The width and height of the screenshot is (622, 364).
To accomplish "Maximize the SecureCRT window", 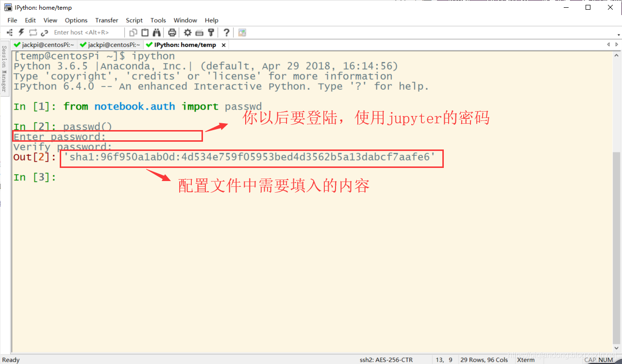I will click(588, 7).
